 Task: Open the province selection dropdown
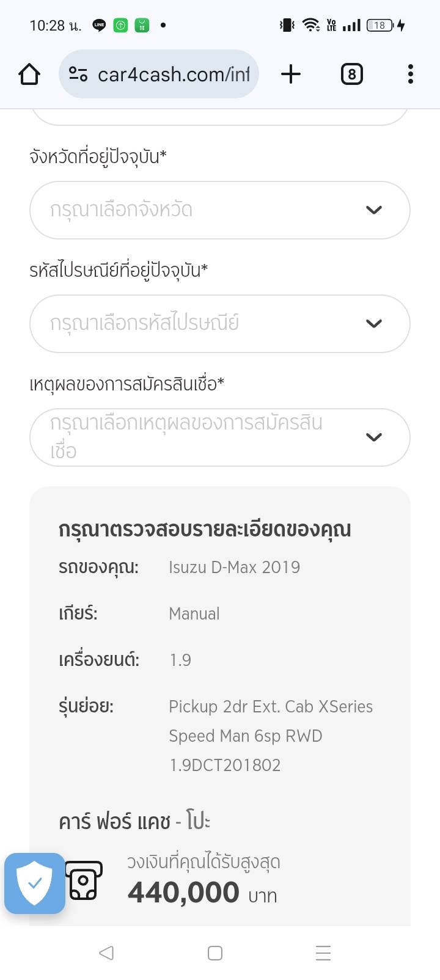202,210
